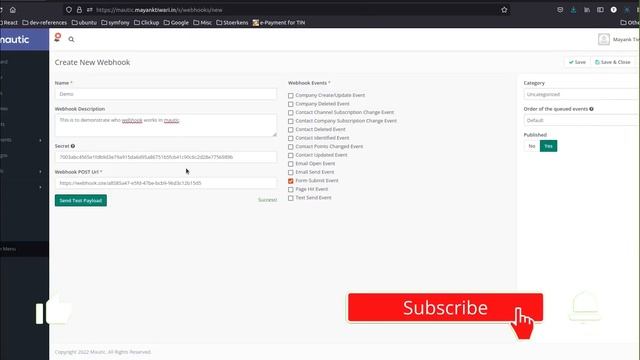The image size is (640, 360).
Task: Check Contact Company Subscription Change Event
Action: click(x=291, y=121)
